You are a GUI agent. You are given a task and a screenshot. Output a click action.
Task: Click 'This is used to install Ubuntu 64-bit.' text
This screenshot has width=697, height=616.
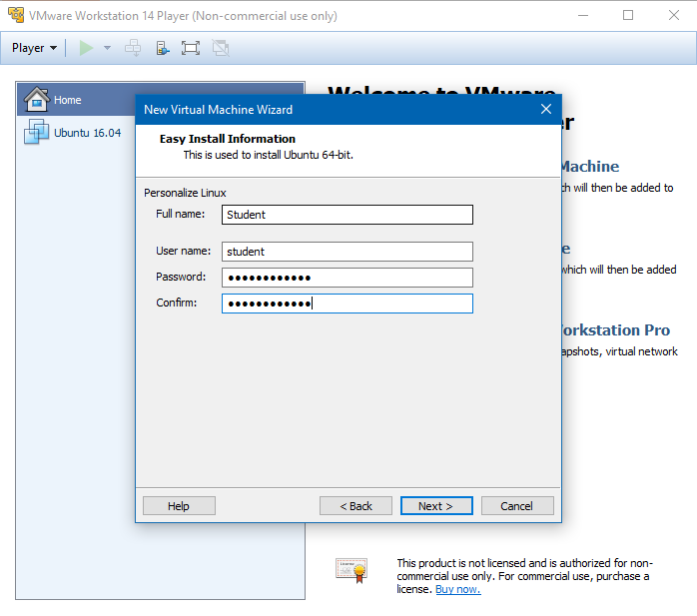point(268,155)
